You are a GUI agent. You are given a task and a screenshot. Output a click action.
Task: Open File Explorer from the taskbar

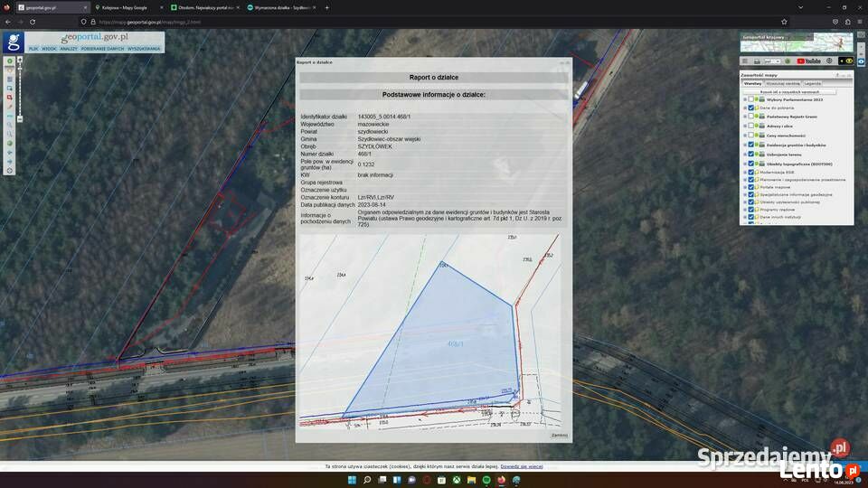tap(471, 480)
